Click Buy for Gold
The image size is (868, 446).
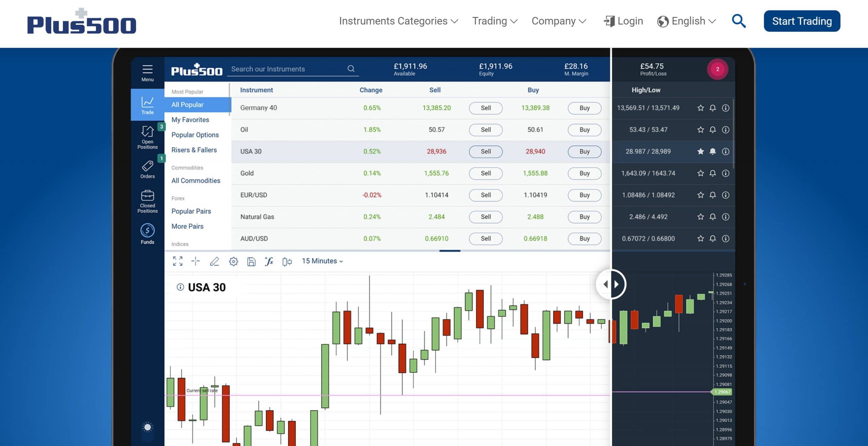coord(585,173)
